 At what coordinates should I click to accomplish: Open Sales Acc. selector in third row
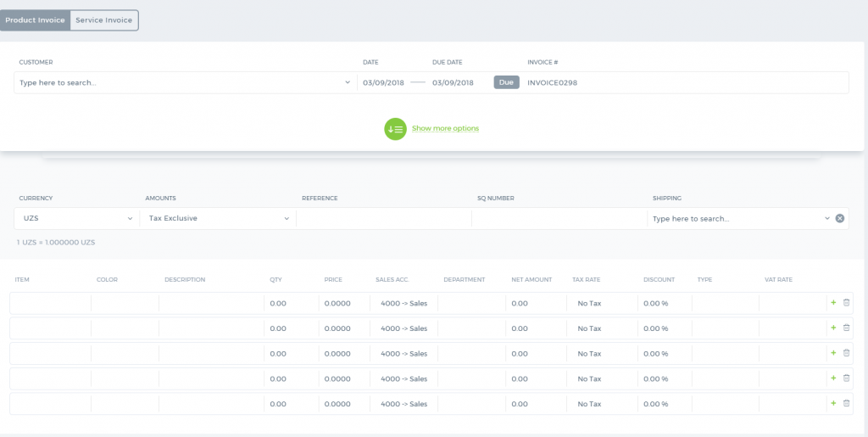click(404, 354)
